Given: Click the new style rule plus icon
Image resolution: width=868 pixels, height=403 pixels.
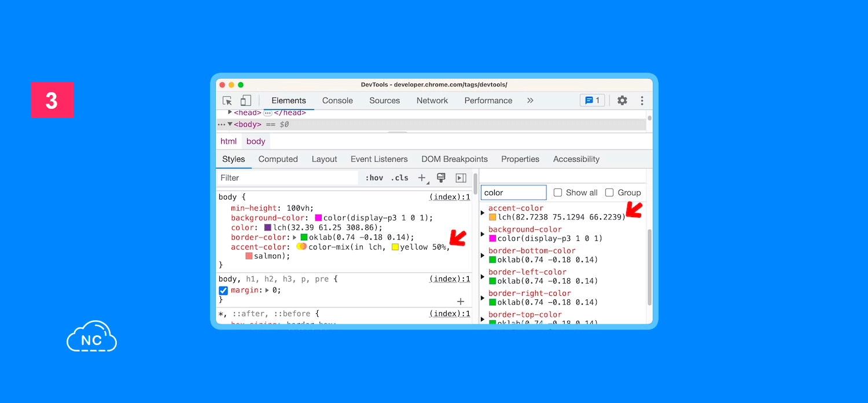Looking at the screenshot, I should tap(422, 178).
